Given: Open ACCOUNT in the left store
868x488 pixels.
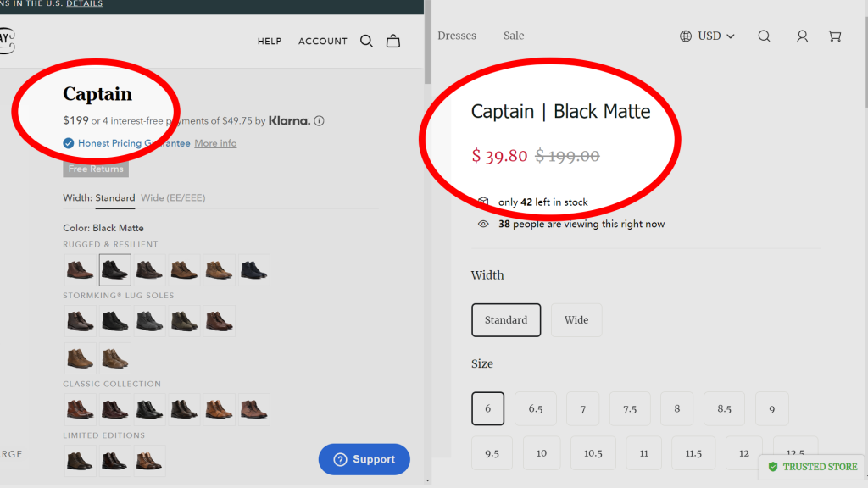Looking at the screenshot, I should (x=323, y=41).
